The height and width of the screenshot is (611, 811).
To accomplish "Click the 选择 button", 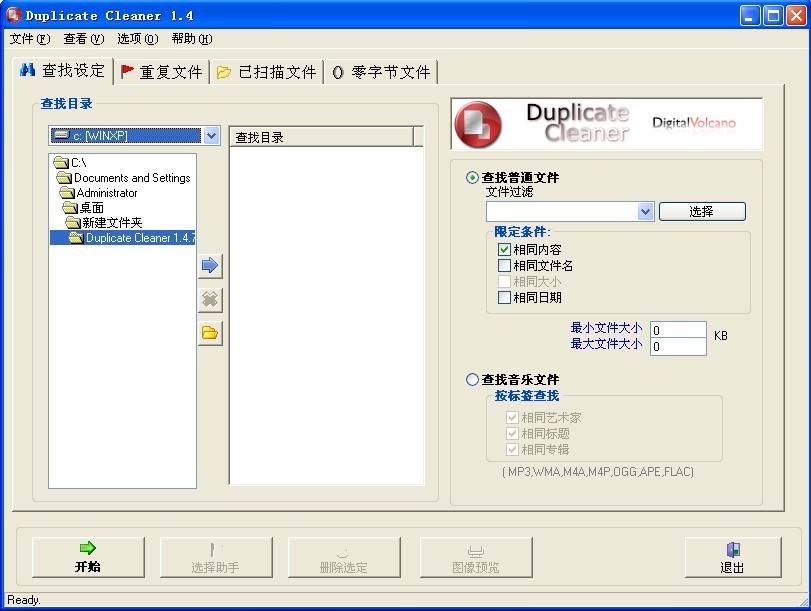I will 701,212.
